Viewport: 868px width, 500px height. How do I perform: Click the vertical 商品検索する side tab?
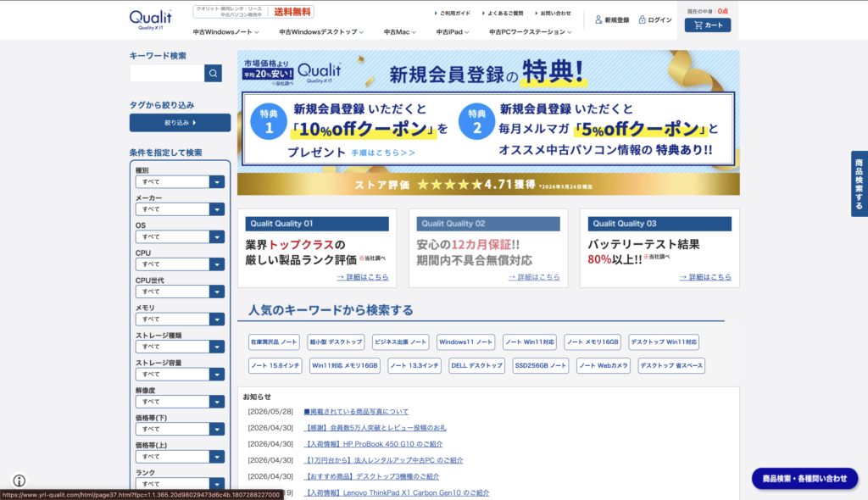pos(860,184)
